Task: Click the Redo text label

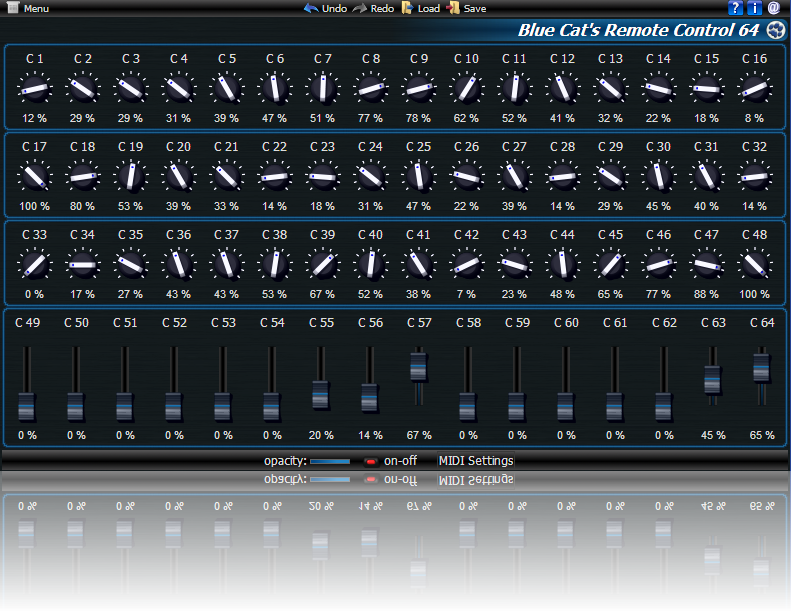Action: click(x=382, y=9)
